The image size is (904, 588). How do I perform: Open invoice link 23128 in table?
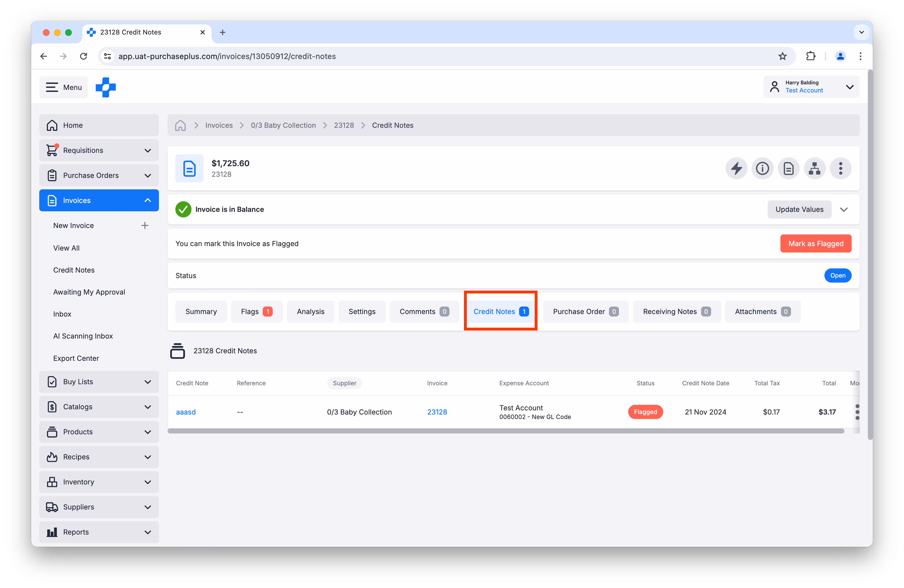tap(437, 412)
